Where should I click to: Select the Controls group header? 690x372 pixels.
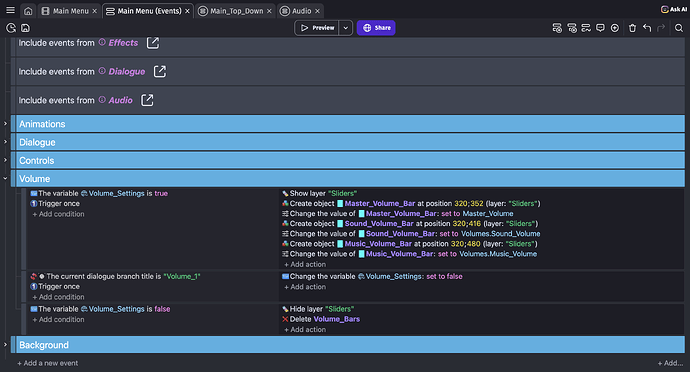(350, 160)
